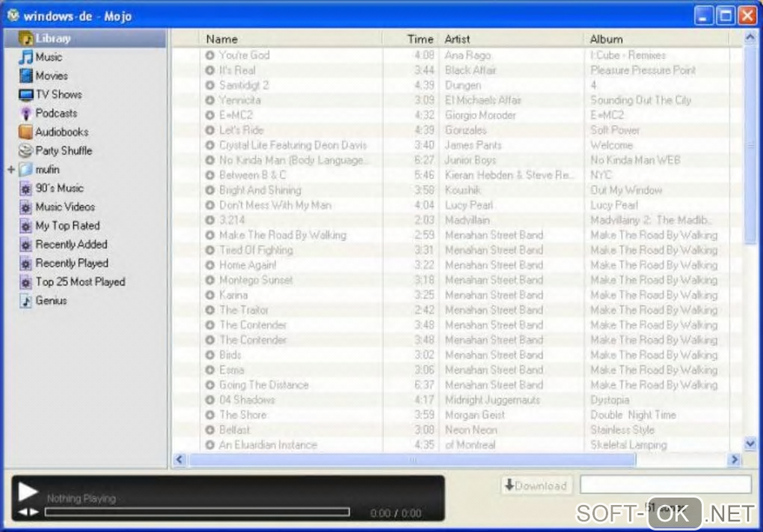Click the scroll left arrow
The height and width of the screenshot is (532, 763).
180,459
